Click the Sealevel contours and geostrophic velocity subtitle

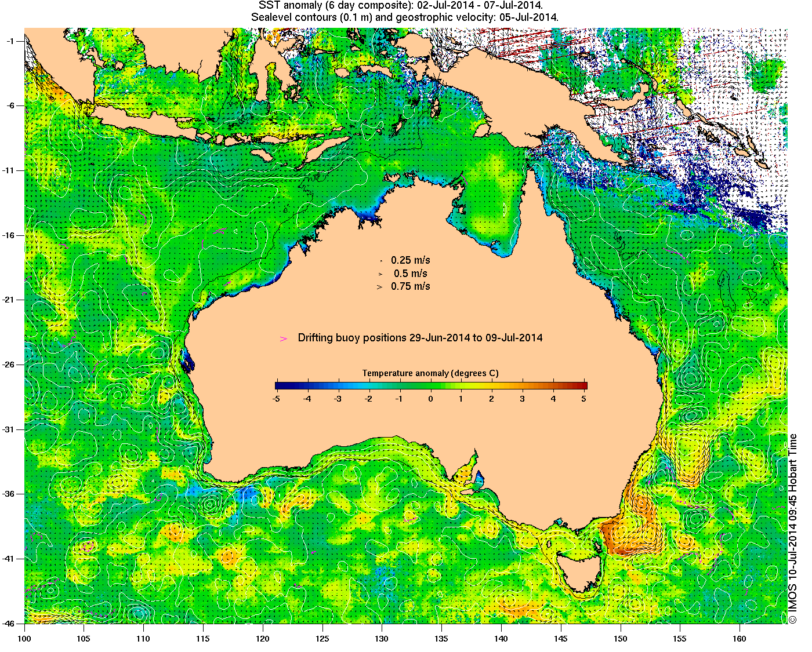coord(405,17)
